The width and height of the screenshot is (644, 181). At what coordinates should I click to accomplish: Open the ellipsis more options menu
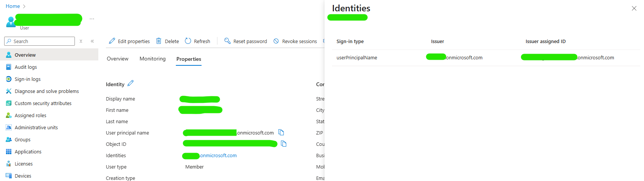(x=92, y=19)
